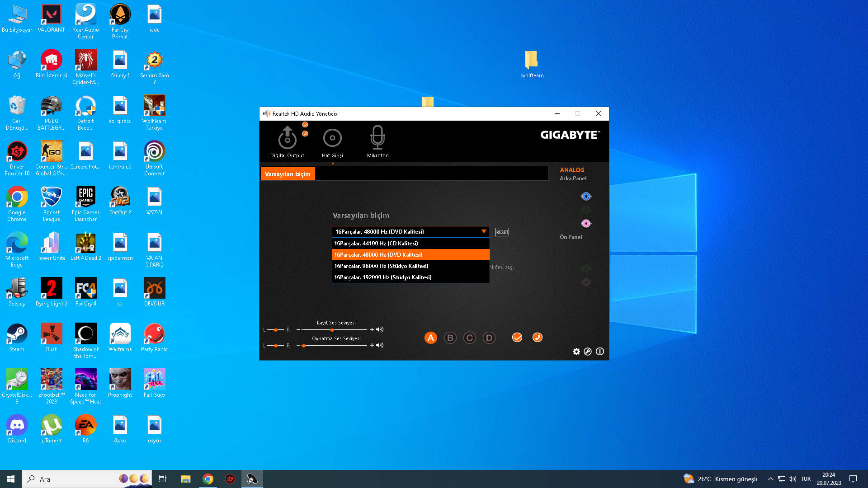Open the weather widget 26°C Kısmen güneşli

click(720, 479)
